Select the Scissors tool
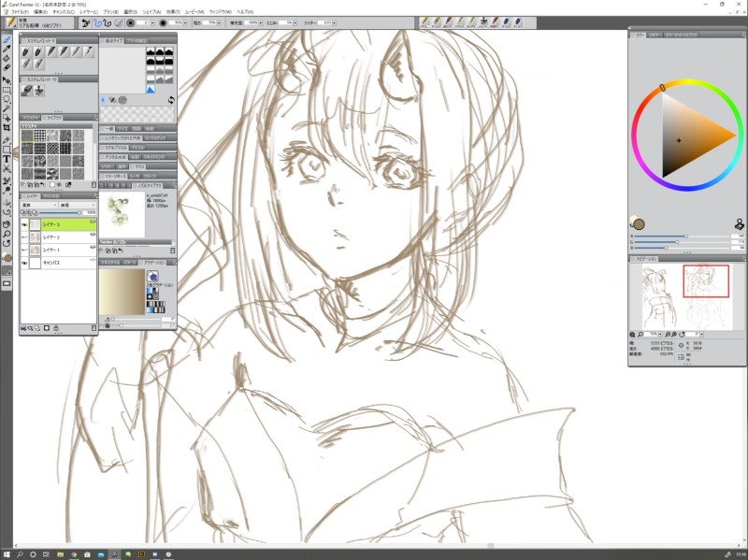 click(x=7, y=169)
